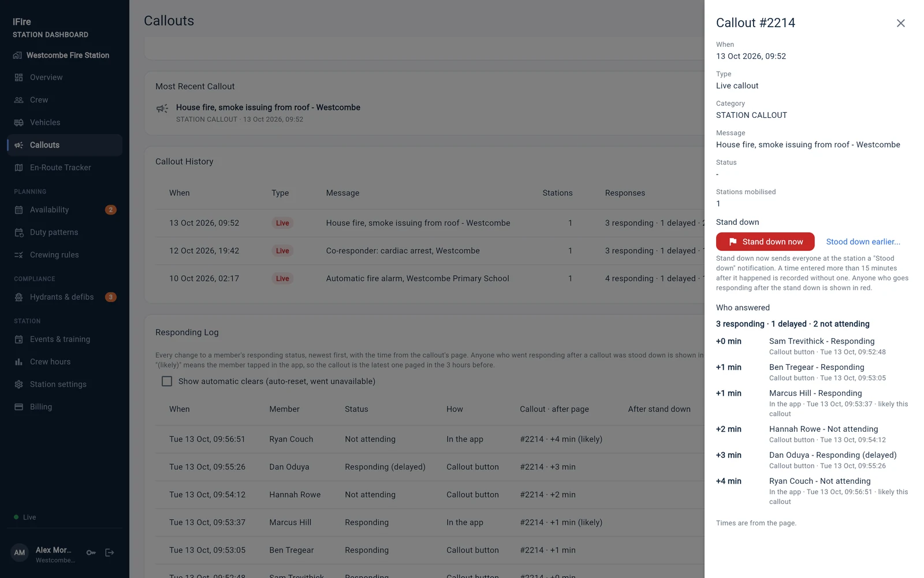Open the Stand down earlier link
Viewport: 924px width, 578px height.
point(863,242)
